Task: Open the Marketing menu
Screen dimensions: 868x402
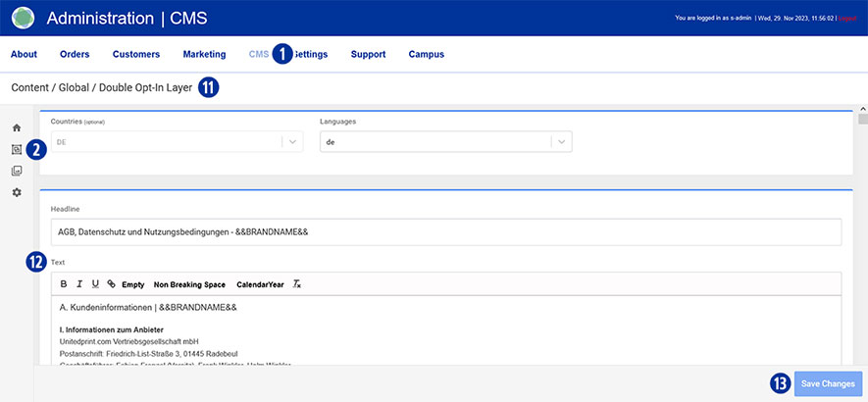Action: pyautogui.click(x=204, y=55)
